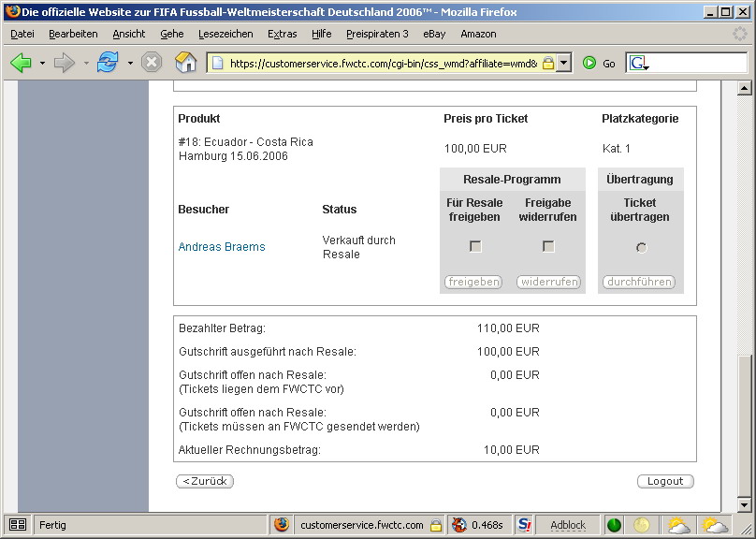Image resolution: width=756 pixels, height=539 pixels.
Task: Select the 'Ticket übertragen' radio button
Action: [641, 248]
